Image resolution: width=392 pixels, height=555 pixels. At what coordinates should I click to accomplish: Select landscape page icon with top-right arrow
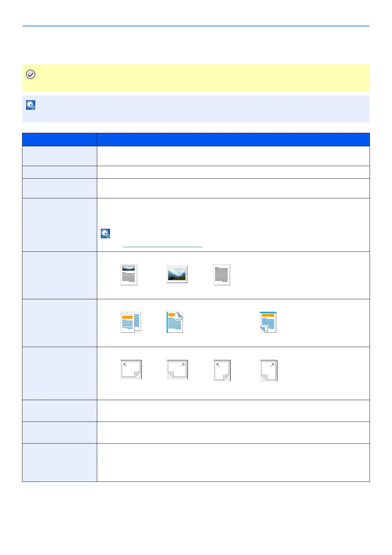[177, 369]
